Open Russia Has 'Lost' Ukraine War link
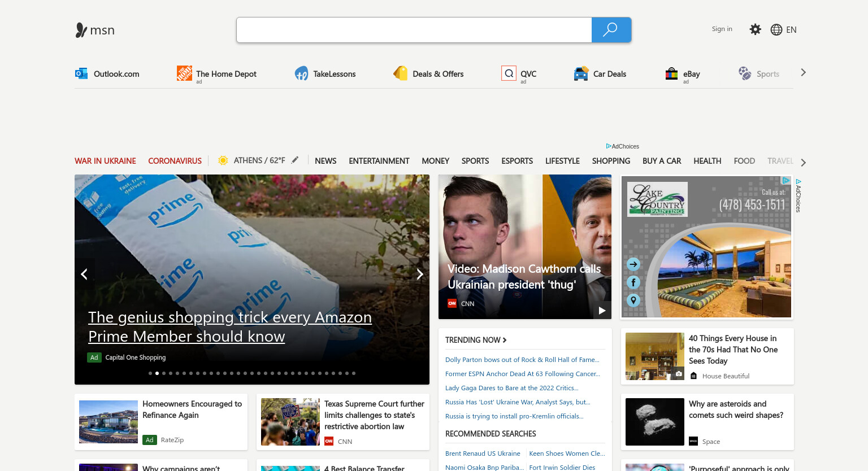The width and height of the screenshot is (868, 471). tap(518, 402)
